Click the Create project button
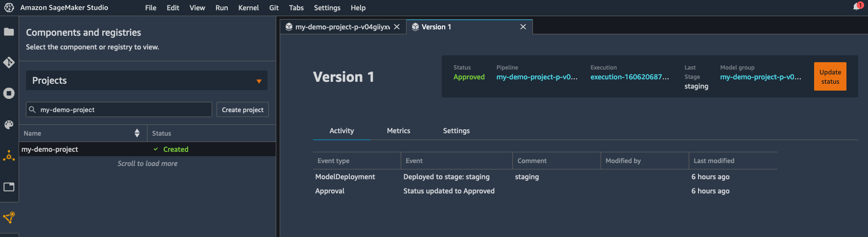Screen dimensions: 868x237 pos(242,110)
